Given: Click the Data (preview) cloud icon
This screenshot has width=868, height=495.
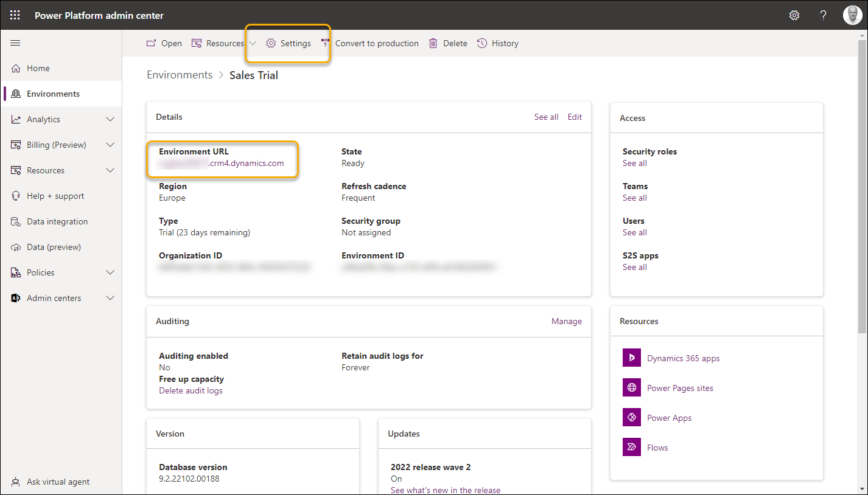Looking at the screenshot, I should tap(16, 247).
